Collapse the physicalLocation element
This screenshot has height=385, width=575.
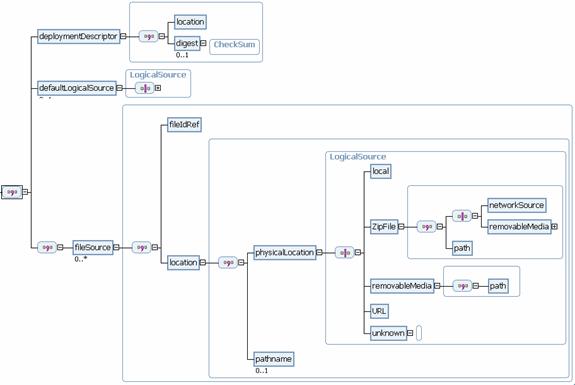click(319, 253)
